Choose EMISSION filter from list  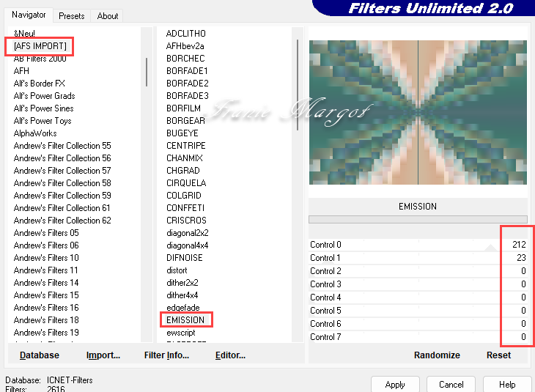tap(185, 320)
